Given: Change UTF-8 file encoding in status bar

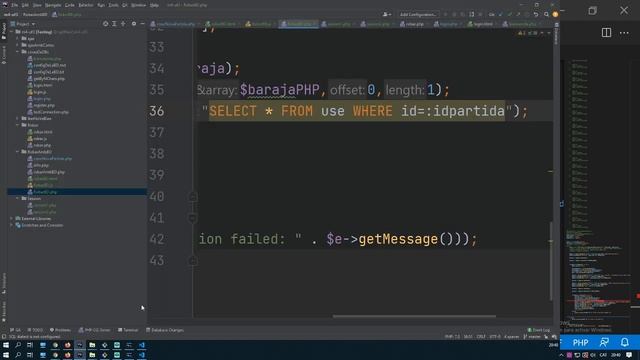Looking at the screenshot, I should pos(495,337).
